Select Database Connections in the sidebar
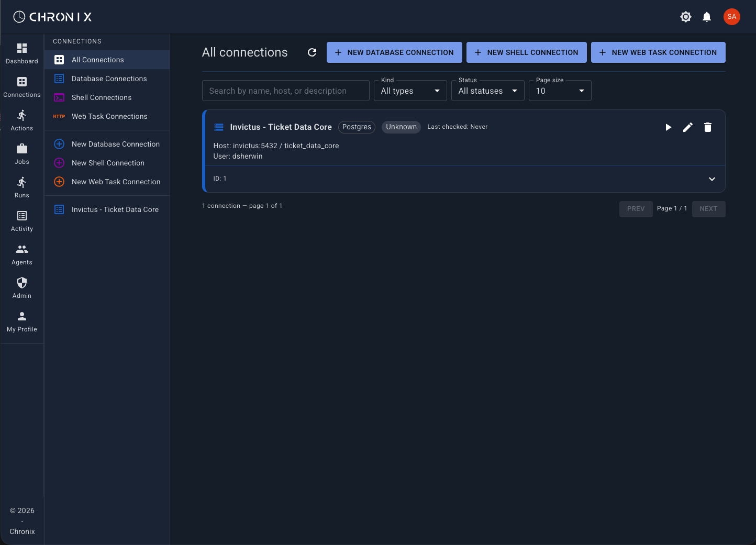Screen dimensions: 756x545 click(x=109, y=79)
